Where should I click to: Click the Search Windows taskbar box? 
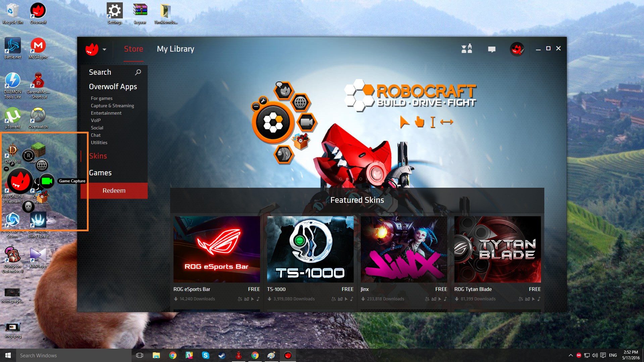tap(74, 355)
